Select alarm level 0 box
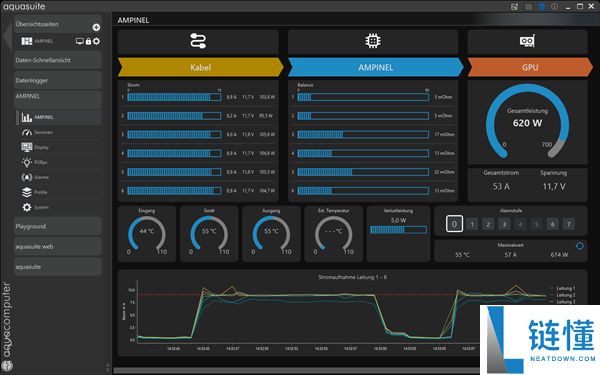 click(x=454, y=224)
